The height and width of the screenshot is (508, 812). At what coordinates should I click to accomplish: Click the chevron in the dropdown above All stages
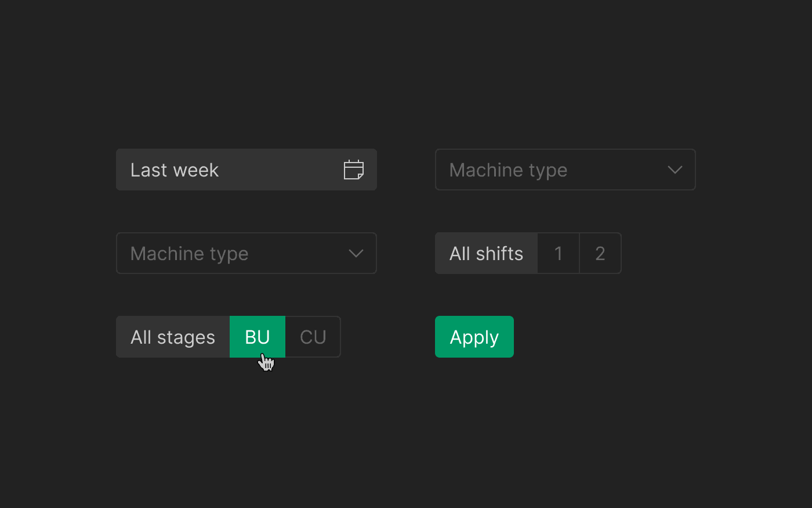356,254
